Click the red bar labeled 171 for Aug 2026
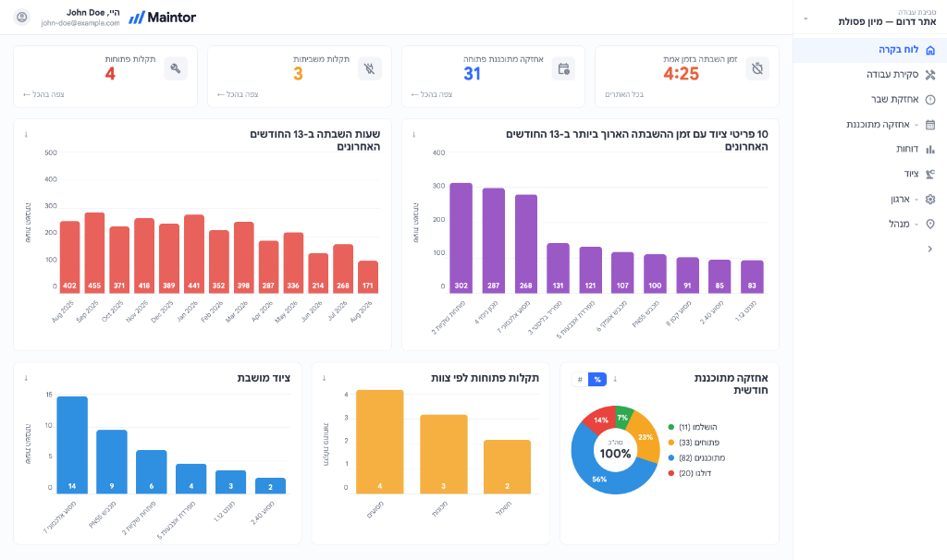The height and width of the screenshot is (560, 947). click(368, 277)
